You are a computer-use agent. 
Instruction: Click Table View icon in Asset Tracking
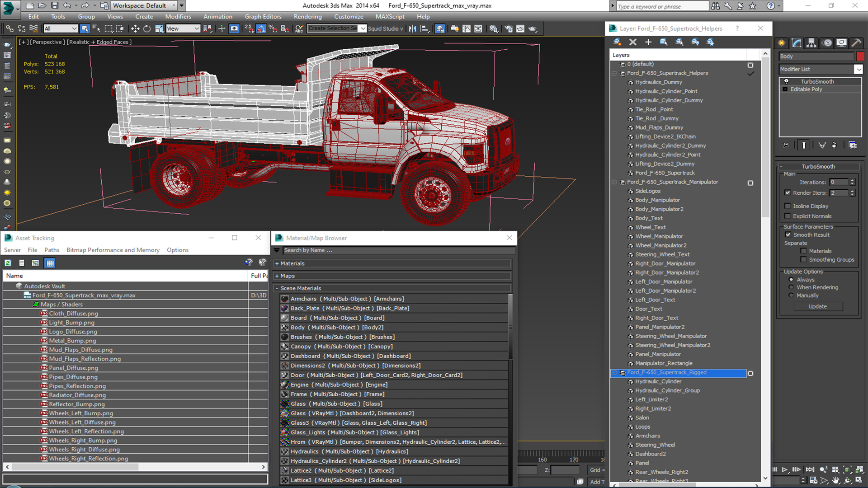50,263
